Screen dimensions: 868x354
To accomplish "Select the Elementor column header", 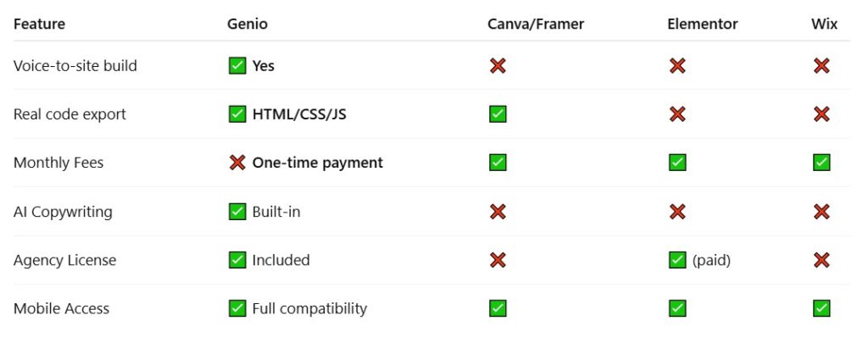I will 703,24.
